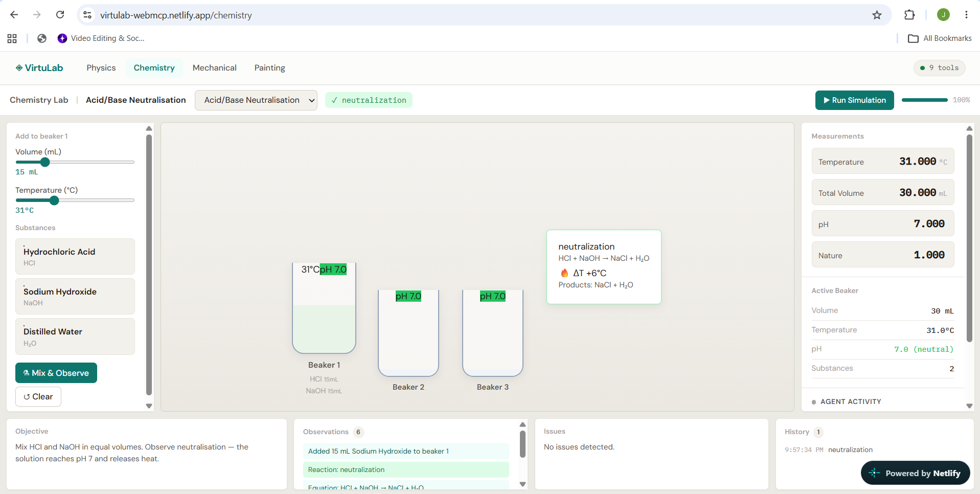
Task: Switch to the Physics tab
Action: tap(101, 68)
